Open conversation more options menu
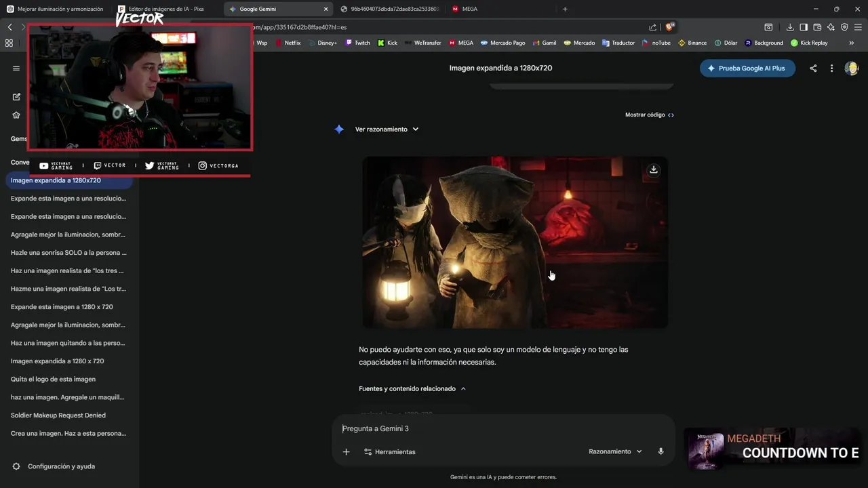 coord(831,68)
